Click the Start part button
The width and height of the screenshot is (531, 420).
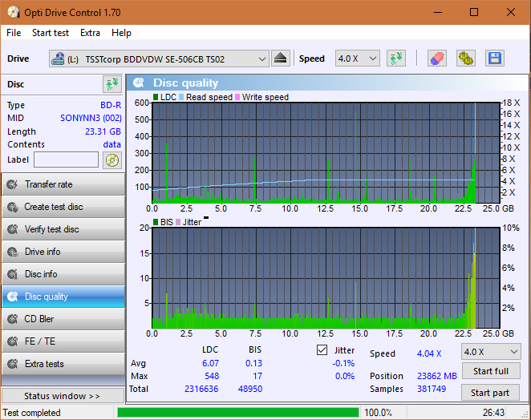pyautogui.click(x=490, y=393)
